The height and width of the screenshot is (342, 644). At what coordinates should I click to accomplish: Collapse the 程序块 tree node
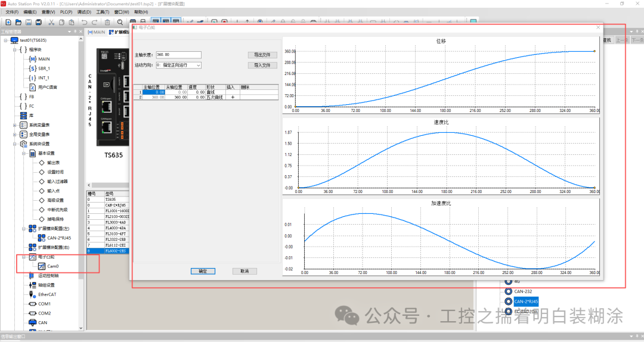tap(15, 49)
